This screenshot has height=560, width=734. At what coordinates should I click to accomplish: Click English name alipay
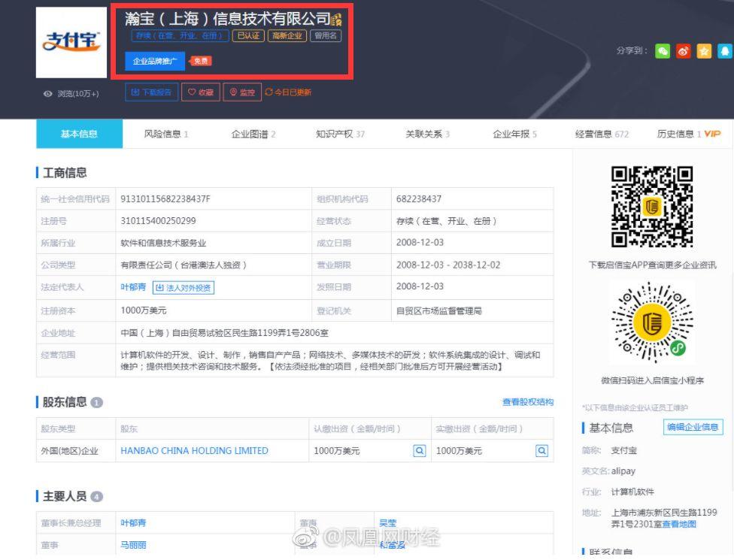623,471
